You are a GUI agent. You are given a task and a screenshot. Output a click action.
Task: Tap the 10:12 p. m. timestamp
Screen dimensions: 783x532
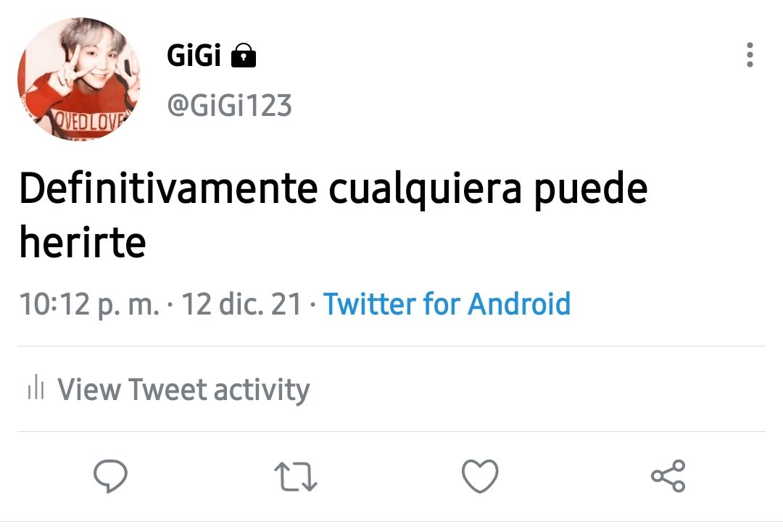point(89,304)
